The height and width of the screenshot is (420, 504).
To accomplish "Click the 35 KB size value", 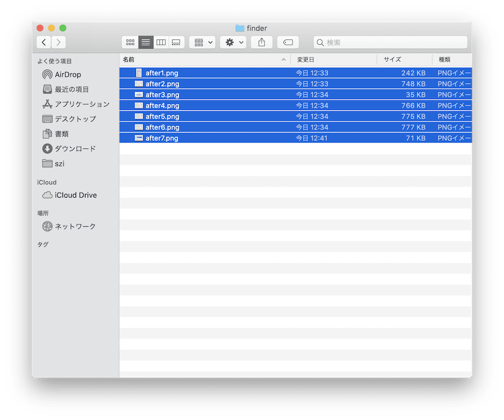I will (416, 95).
